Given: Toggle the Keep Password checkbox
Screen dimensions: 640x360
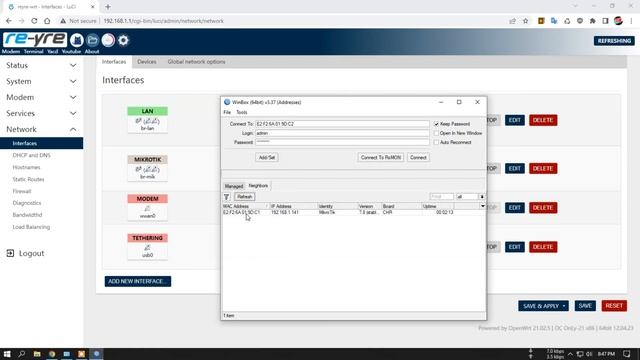Looking at the screenshot, I should click(x=436, y=124).
